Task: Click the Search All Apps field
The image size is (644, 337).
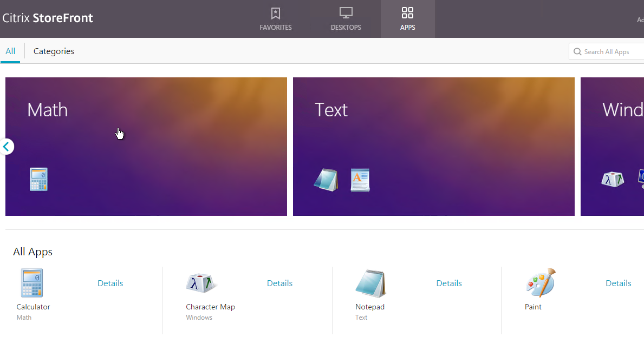Action: click(x=606, y=51)
